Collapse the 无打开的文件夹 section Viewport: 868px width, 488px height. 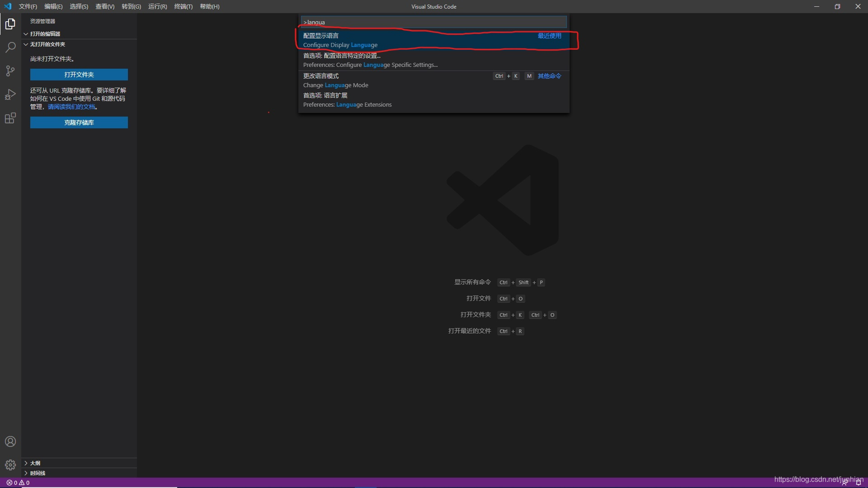click(x=79, y=44)
